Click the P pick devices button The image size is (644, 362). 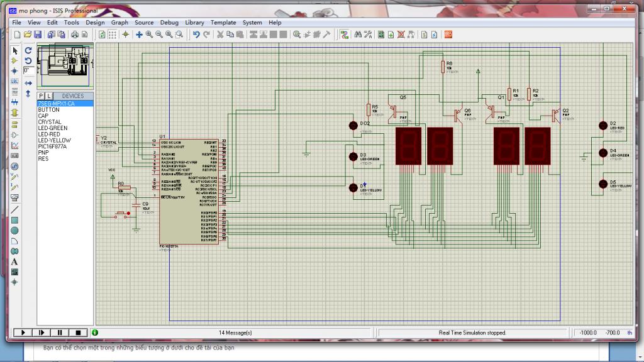click(41, 96)
